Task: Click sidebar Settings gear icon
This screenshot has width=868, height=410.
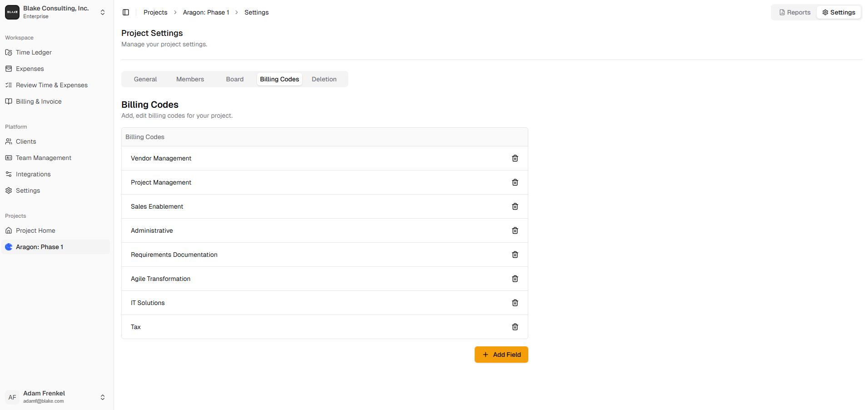Action: (x=9, y=190)
